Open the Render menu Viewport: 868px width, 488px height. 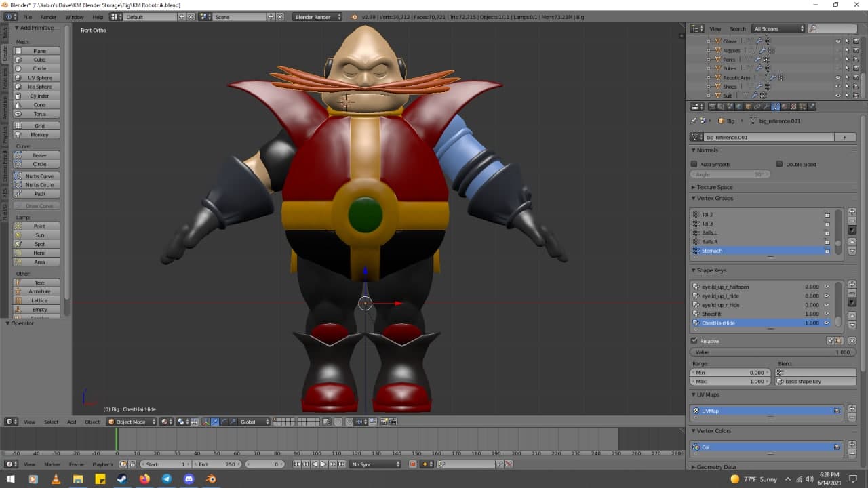tap(48, 16)
